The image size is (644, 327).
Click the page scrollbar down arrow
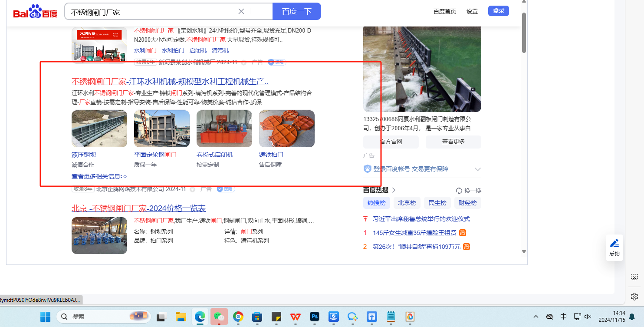pyautogui.click(x=524, y=252)
